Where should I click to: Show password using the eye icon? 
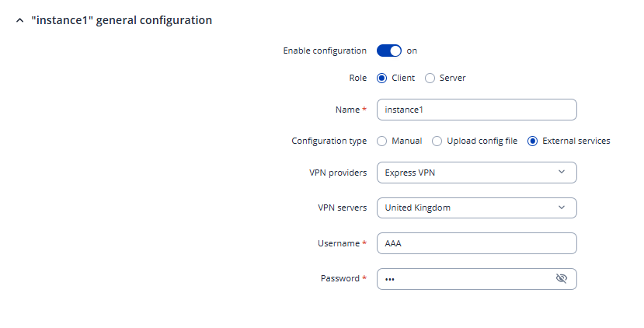[x=562, y=279]
